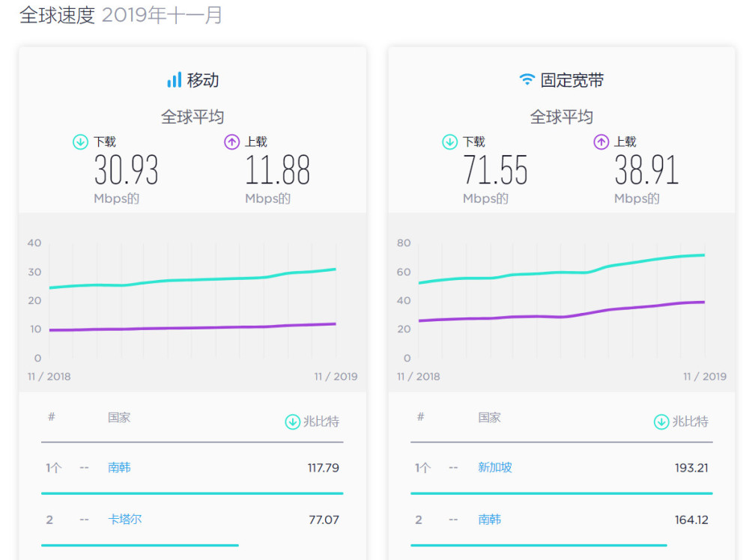Screen dimensions: 749x560
Task: Click the upload arrow icon above 上载 in 固定宽带 panel
Action: point(601,141)
